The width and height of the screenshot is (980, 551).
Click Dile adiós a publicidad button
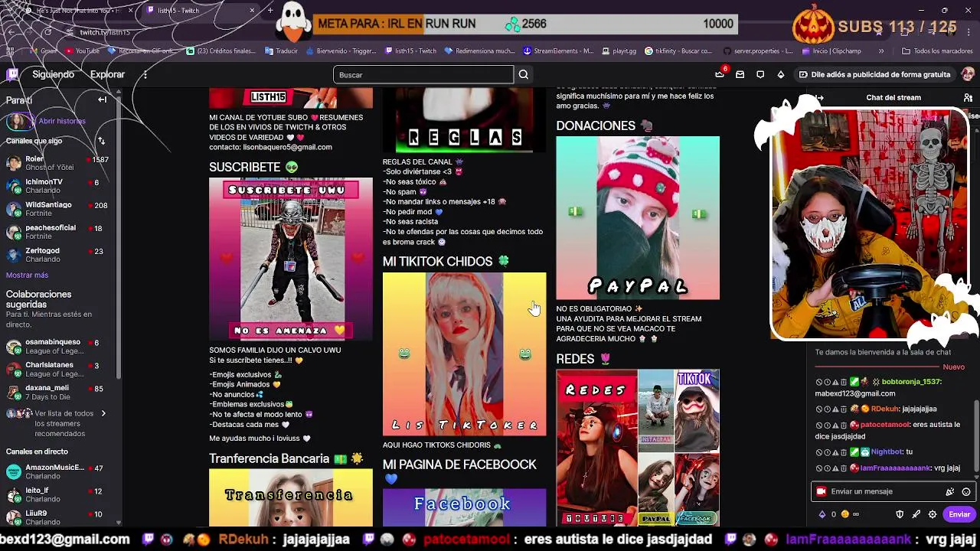pyautogui.click(x=874, y=74)
